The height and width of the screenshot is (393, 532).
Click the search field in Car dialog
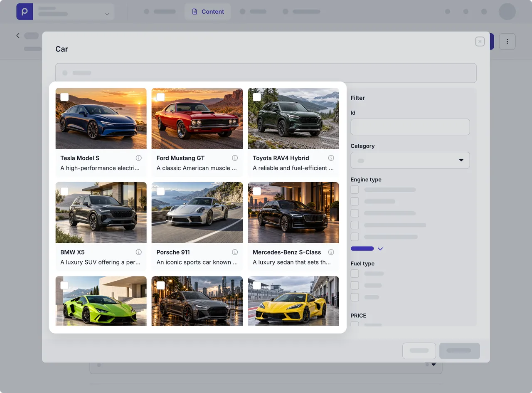tap(266, 73)
